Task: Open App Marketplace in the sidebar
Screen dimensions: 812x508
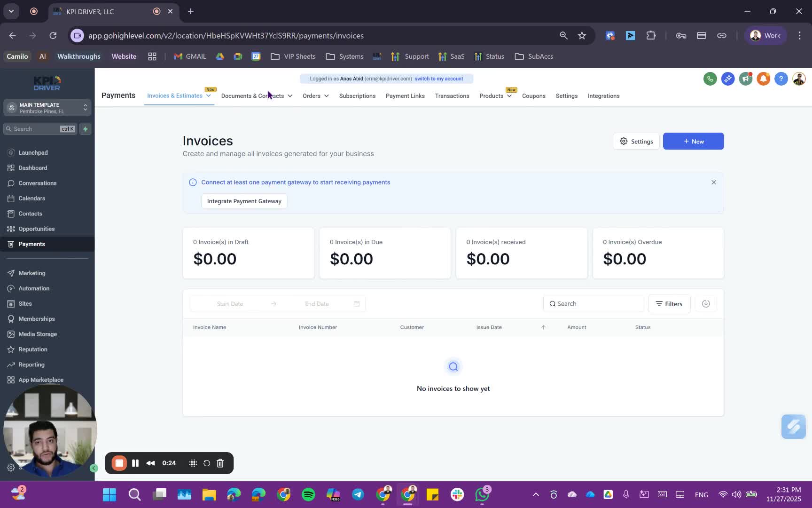Action: (x=40, y=380)
